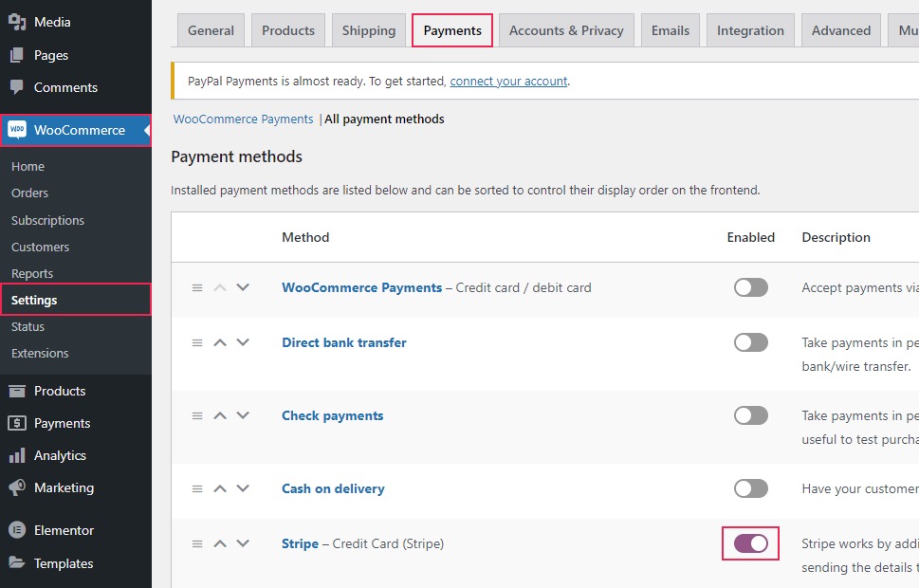Move WooCommerce Payments down
919x588 pixels.
click(x=243, y=287)
